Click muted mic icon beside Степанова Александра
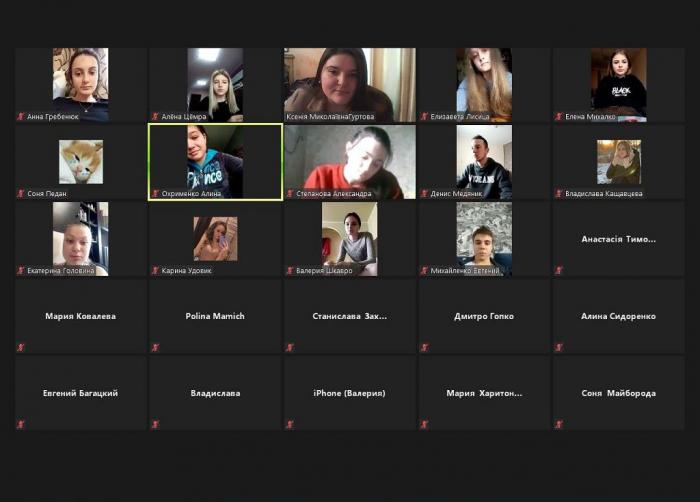 290,193
